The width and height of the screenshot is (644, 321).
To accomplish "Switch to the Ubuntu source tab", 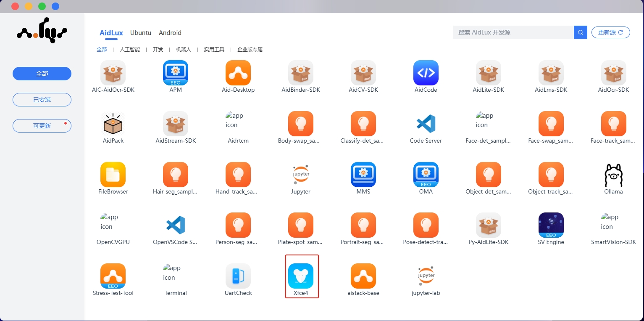I will pos(141,33).
